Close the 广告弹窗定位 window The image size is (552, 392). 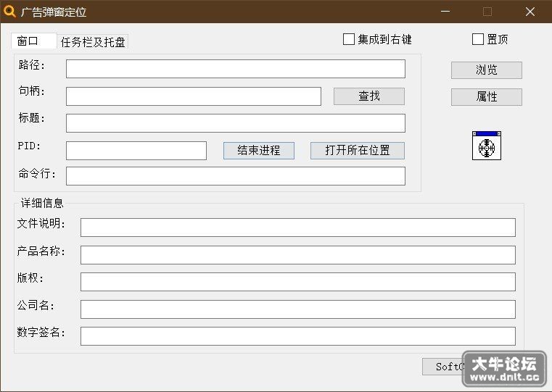530,12
